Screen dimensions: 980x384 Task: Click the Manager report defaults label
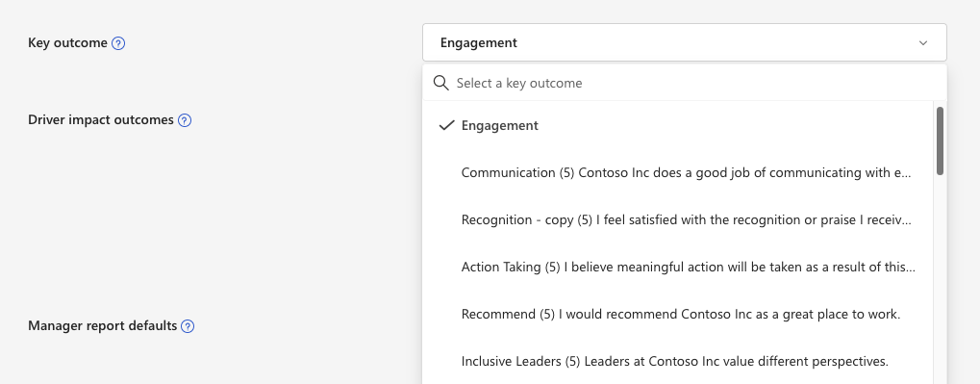pos(103,326)
